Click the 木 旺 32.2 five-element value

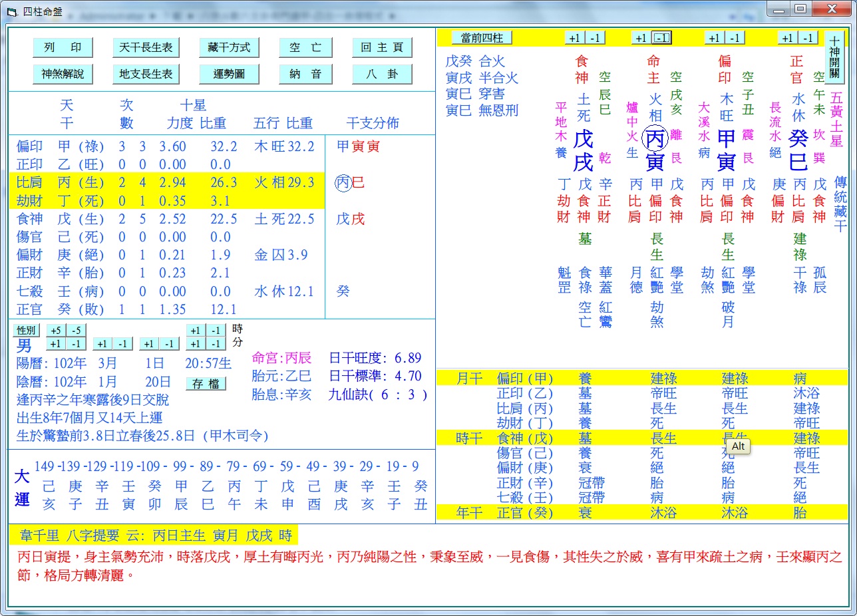(284, 146)
